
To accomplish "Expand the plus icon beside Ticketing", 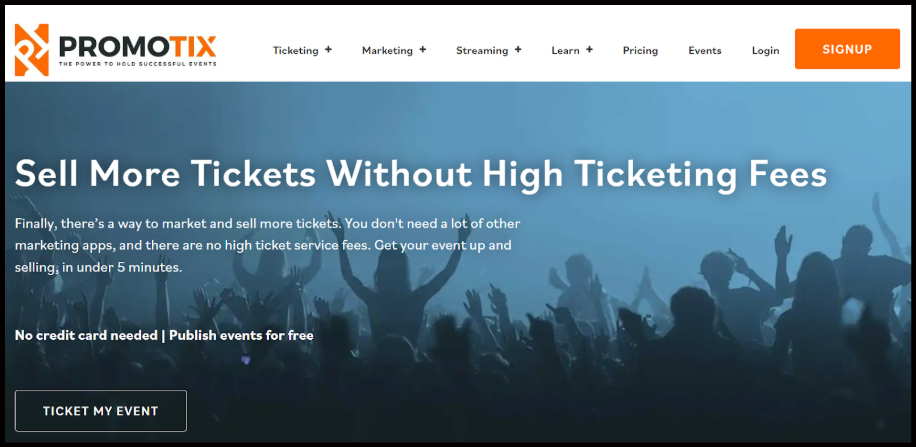I will 328,50.
